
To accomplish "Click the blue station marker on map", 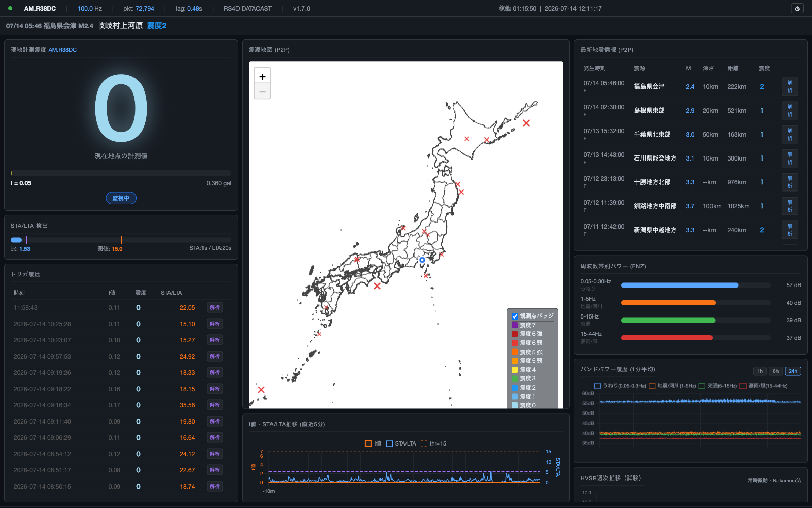I will pyautogui.click(x=422, y=260).
